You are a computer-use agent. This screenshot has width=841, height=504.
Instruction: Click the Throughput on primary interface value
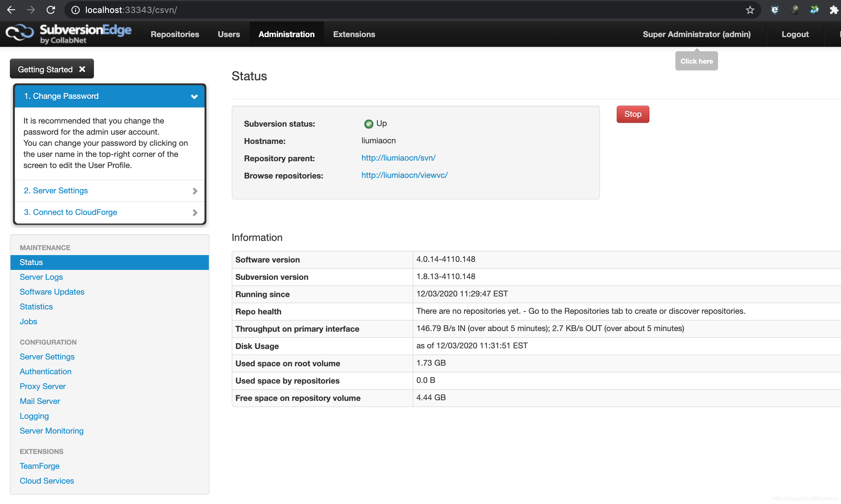coord(550,328)
